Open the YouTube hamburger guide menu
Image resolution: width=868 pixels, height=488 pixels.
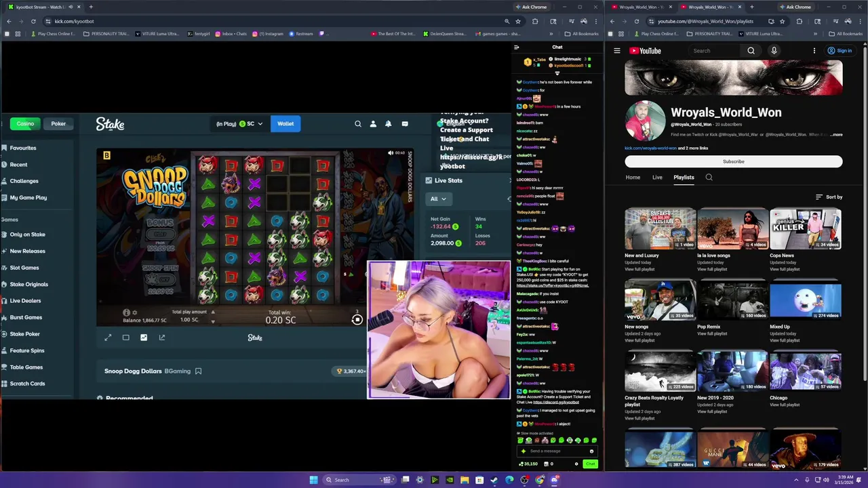[617, 51]
